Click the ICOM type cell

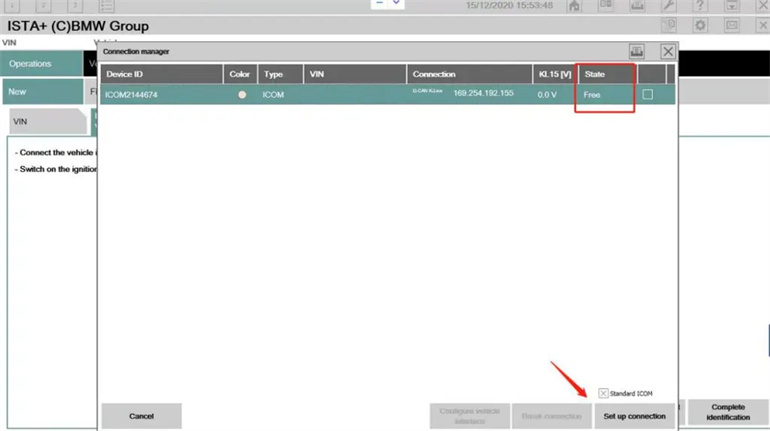[273, 95]
